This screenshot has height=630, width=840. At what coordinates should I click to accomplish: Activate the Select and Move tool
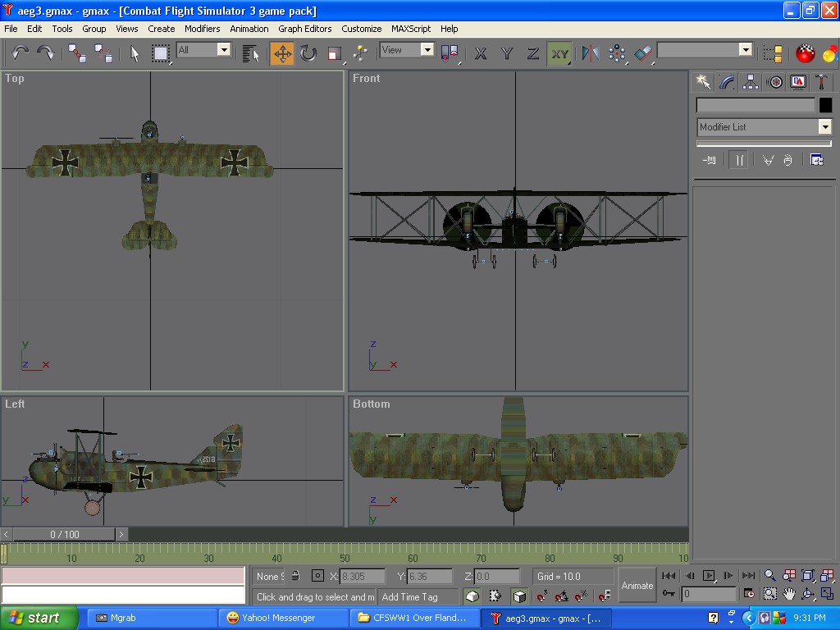pos(282,53)
